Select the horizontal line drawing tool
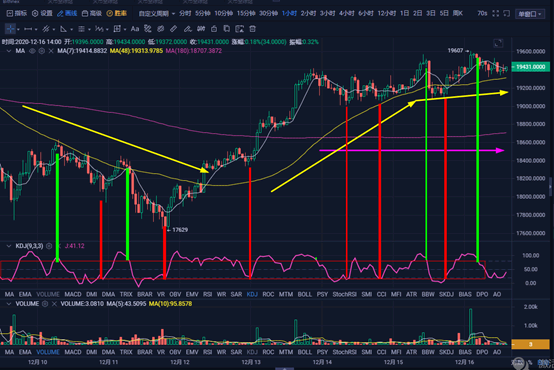The height and width of the screenshot is (370, 554). pyautogui.click(x=28, y=29)
